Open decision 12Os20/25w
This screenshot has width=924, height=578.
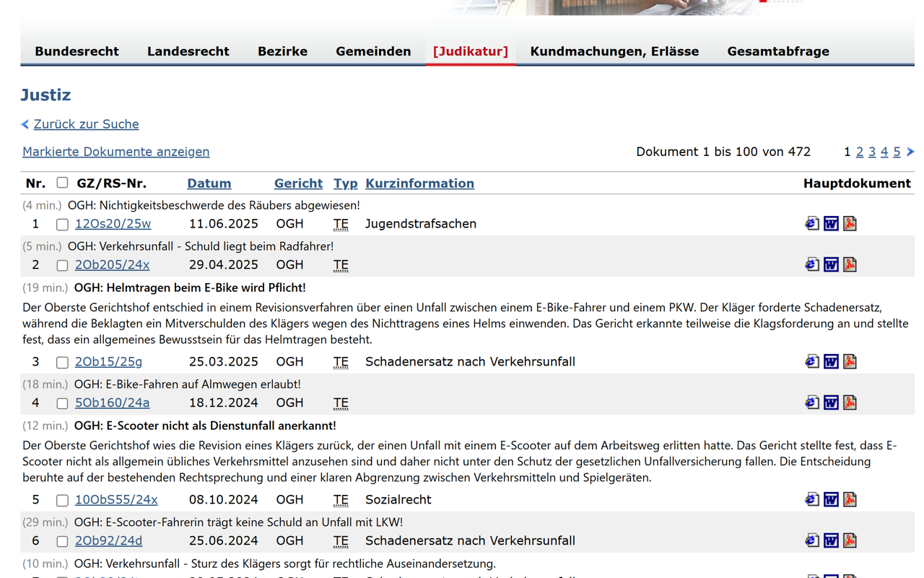113,224
